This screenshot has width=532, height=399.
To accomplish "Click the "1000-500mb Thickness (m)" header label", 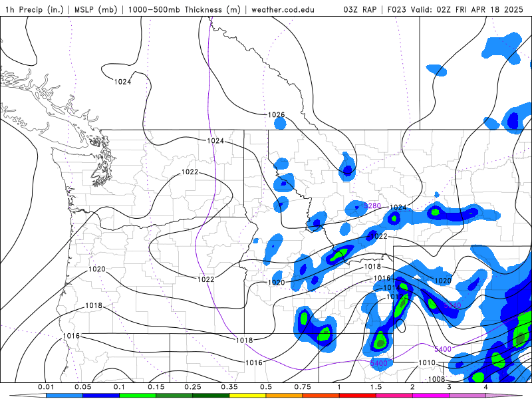I will pyautogui.click(x=184, y=9).
